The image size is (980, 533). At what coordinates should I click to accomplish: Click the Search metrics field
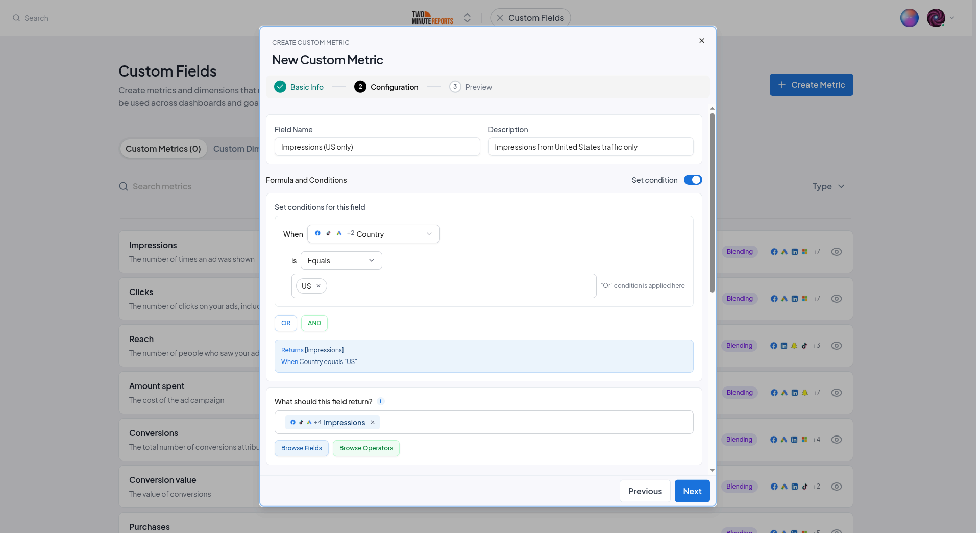[162, 186]
